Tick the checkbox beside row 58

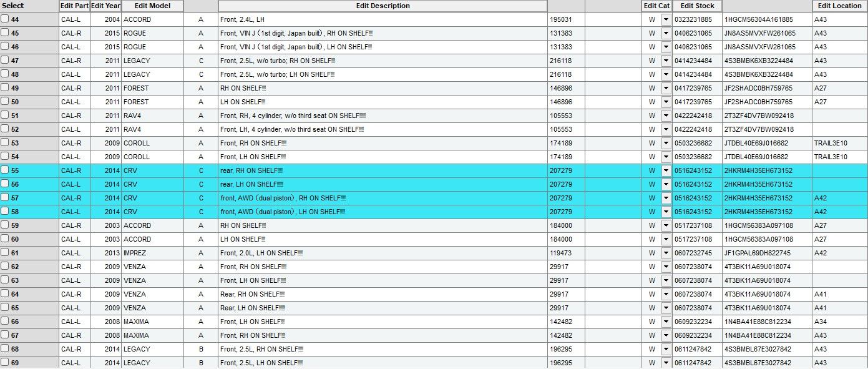[x=5, y=211]
